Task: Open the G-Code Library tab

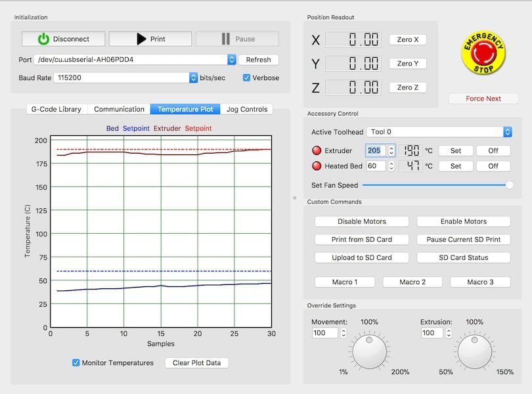Action: click(56, 109)
